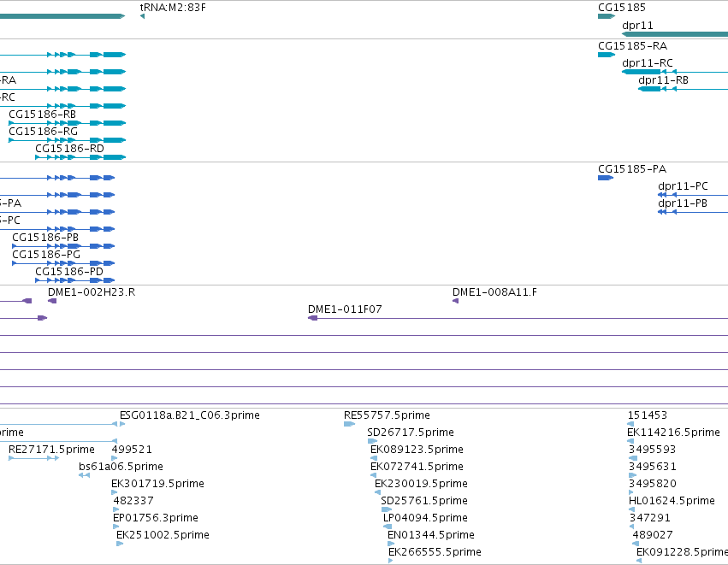The image size is (728, 565).
Task: Select the DME1-008A11.F feature label
Action: click(x=494, y=292)
